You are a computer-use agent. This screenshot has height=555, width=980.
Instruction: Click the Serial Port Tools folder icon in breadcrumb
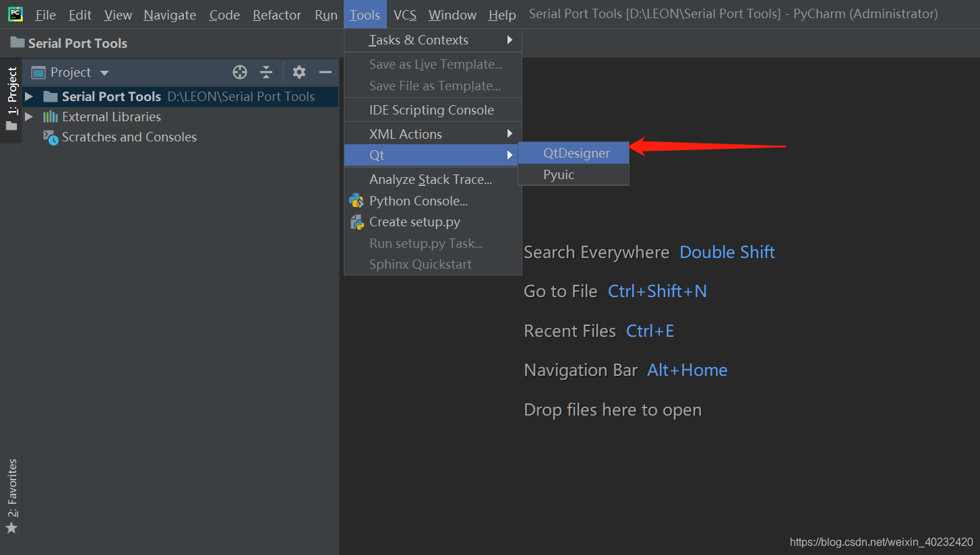coord(18,42)
